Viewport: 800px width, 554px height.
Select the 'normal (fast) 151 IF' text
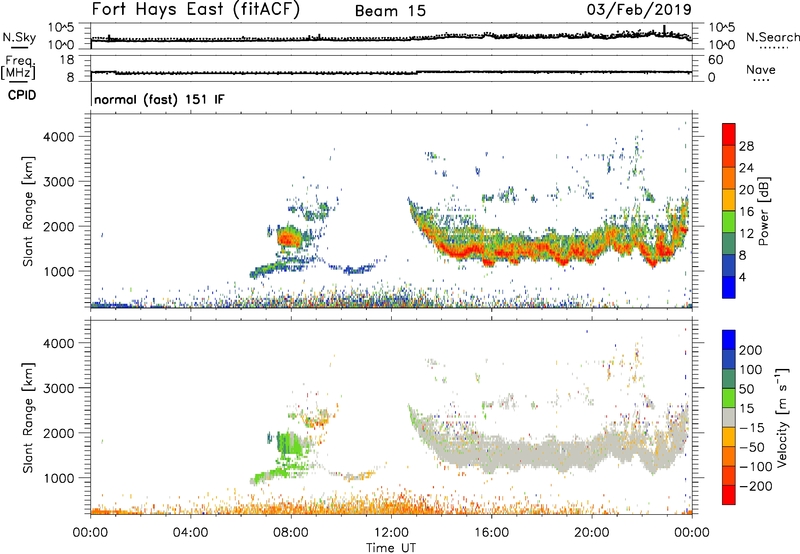click(x=159, y=99)
